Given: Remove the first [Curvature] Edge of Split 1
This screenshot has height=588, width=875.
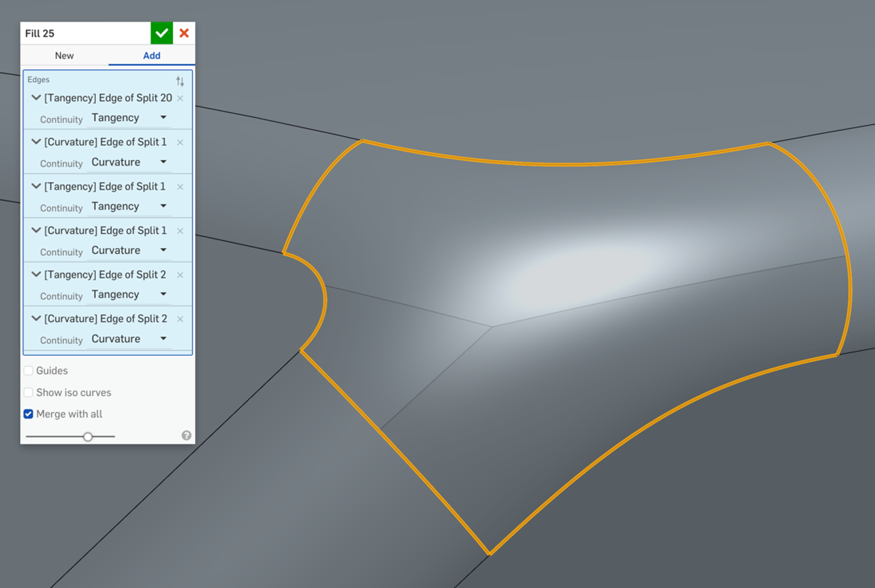Looking at the screenshot, I should [180, 142].
